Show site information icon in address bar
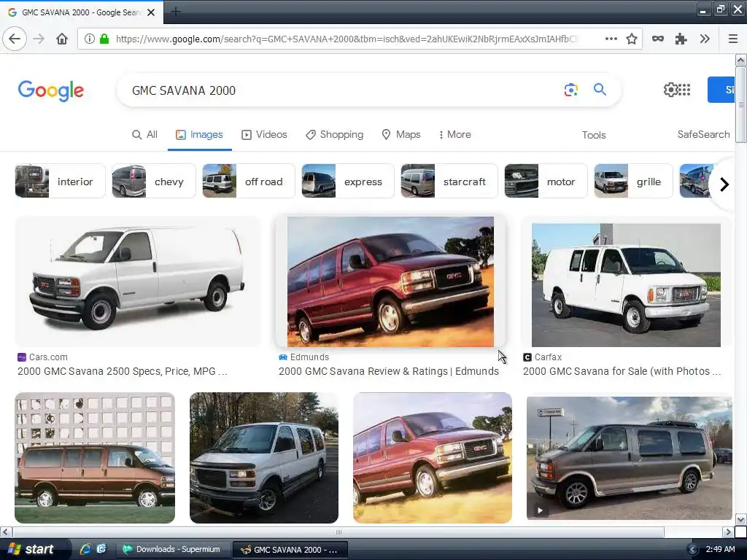Screen dimensions: 747x560 89,39
